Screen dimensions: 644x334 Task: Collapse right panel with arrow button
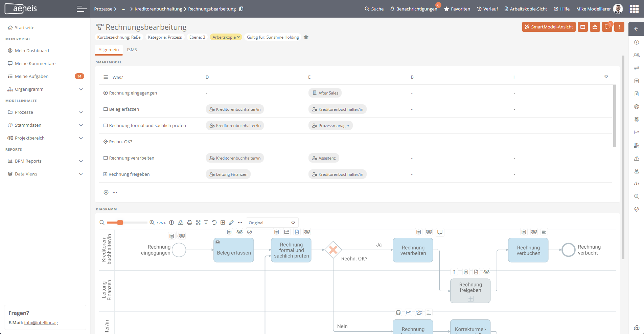coord(636,29)
